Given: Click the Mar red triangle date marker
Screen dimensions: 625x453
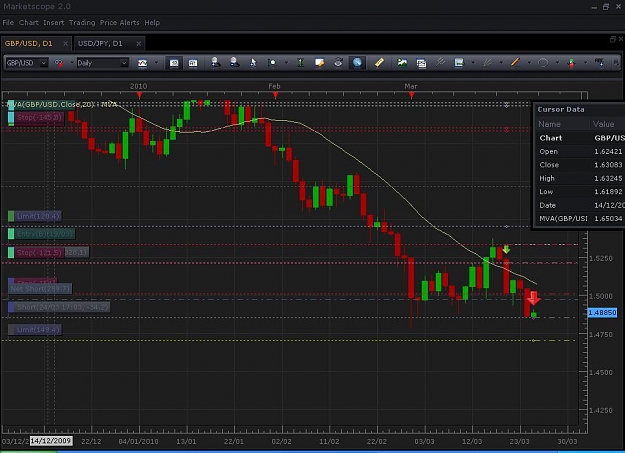Looking at the screenshot, I should pyautogui.click(x=411, y=95).
